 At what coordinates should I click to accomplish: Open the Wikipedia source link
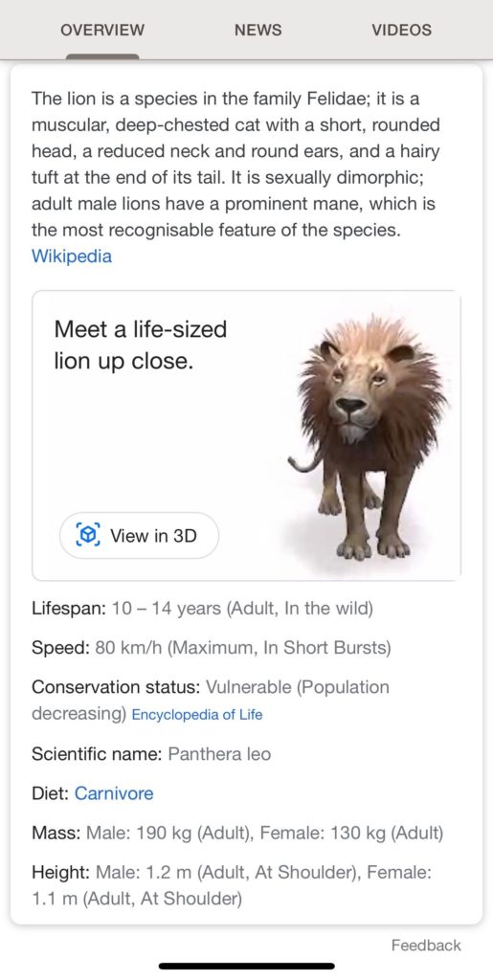72,256
